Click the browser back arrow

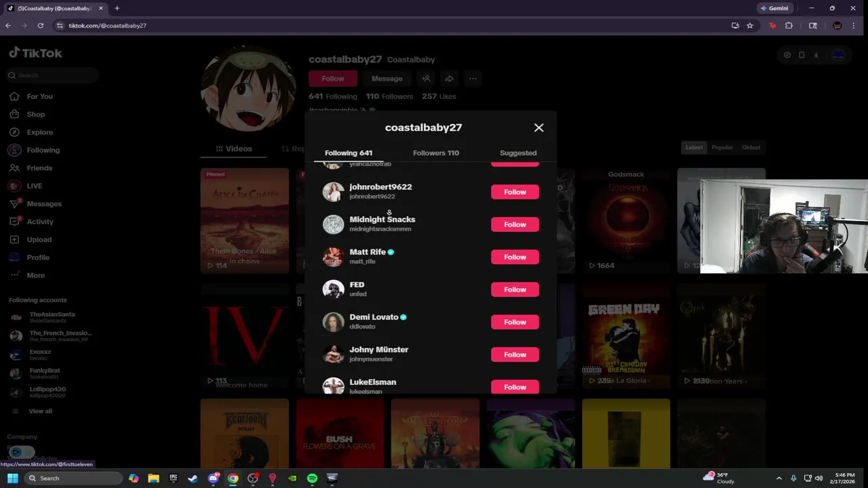(8, 26)
